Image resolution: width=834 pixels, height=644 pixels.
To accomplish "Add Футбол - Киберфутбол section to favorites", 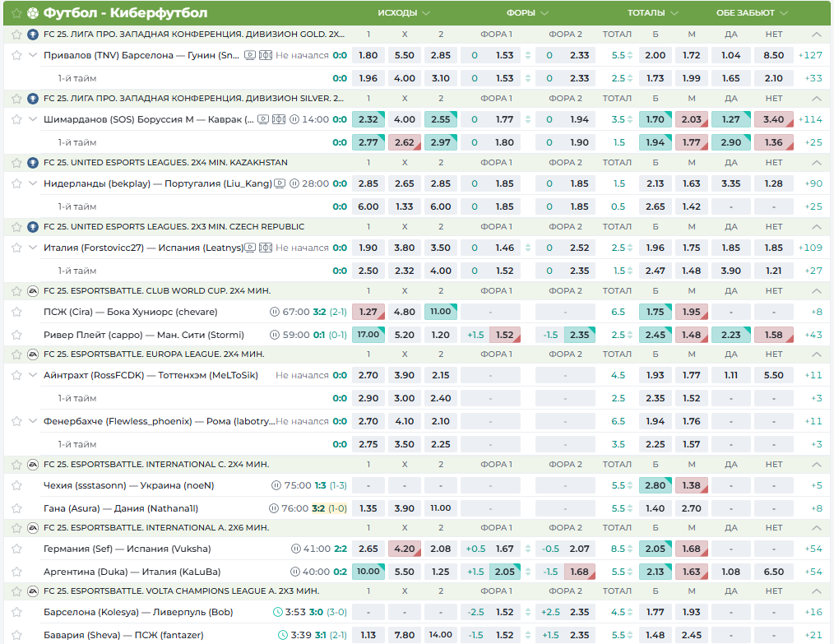I will tap(16, 13).
